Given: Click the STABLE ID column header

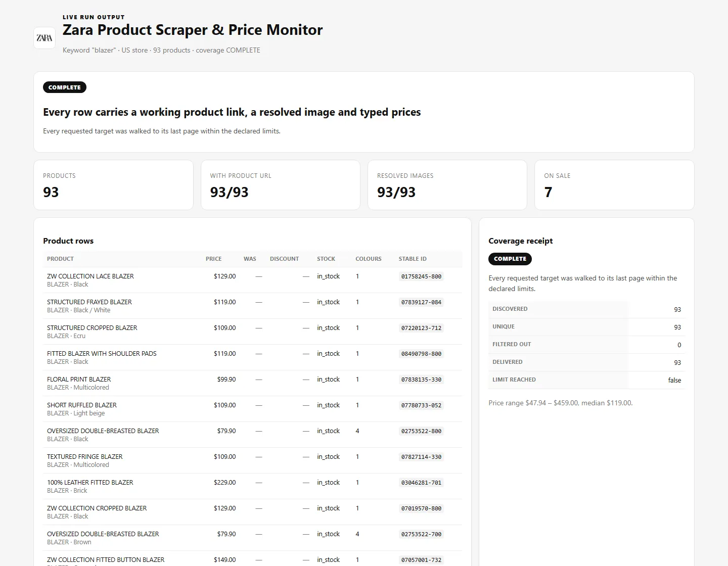Looking at the screenshot, I should click(x=413, y=259).
